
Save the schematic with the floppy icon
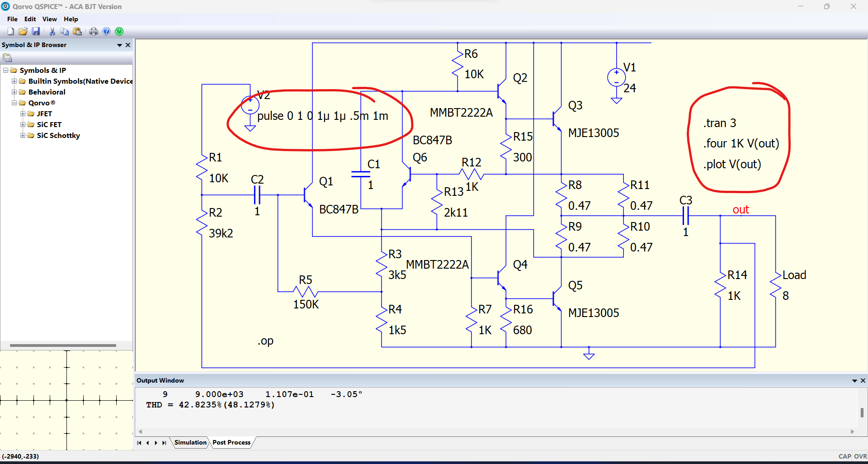[36, 31]
